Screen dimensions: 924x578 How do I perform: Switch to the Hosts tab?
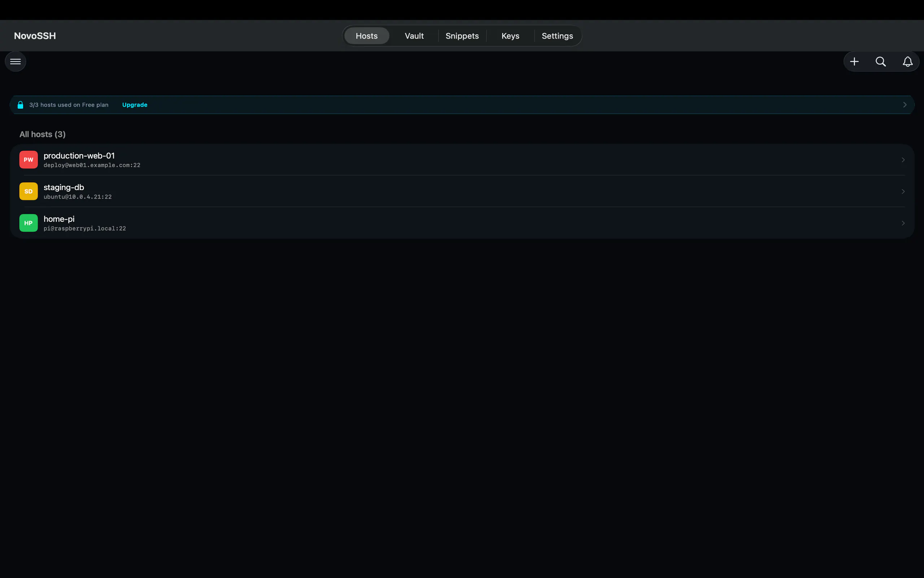(367, 36)
